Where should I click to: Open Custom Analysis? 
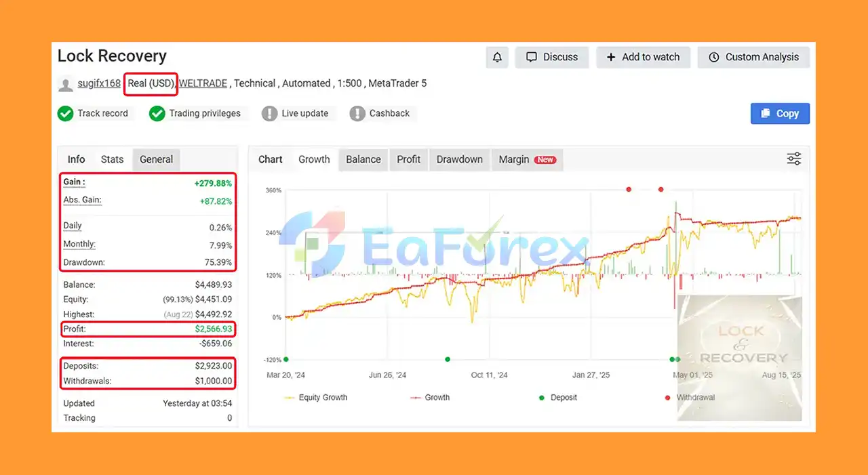753,58
